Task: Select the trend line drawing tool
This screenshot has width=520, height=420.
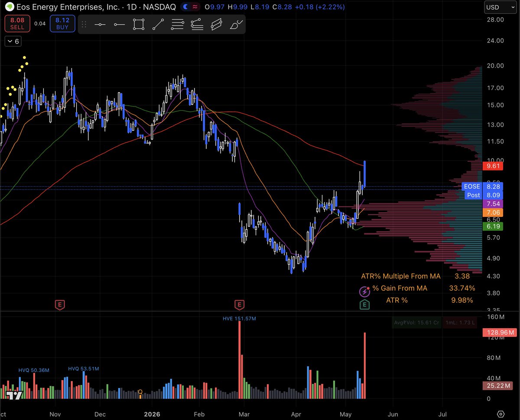Action: [x=158, y=25]
